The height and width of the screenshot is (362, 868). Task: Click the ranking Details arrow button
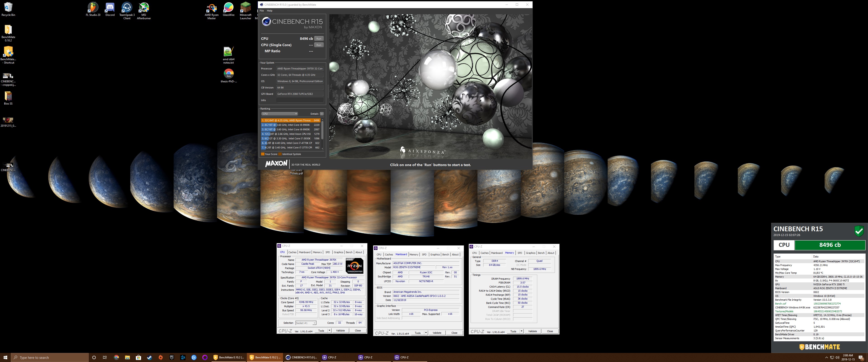point(322,114)
